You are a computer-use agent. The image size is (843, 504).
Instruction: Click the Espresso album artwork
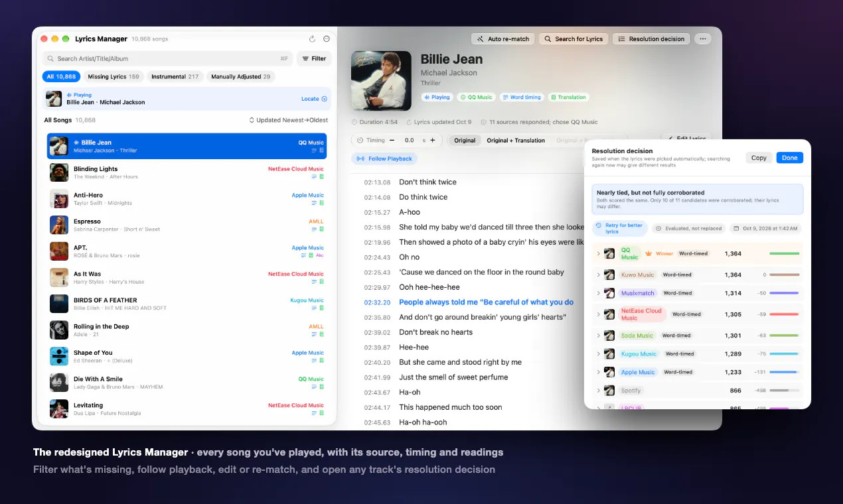[x=59, y=225]
